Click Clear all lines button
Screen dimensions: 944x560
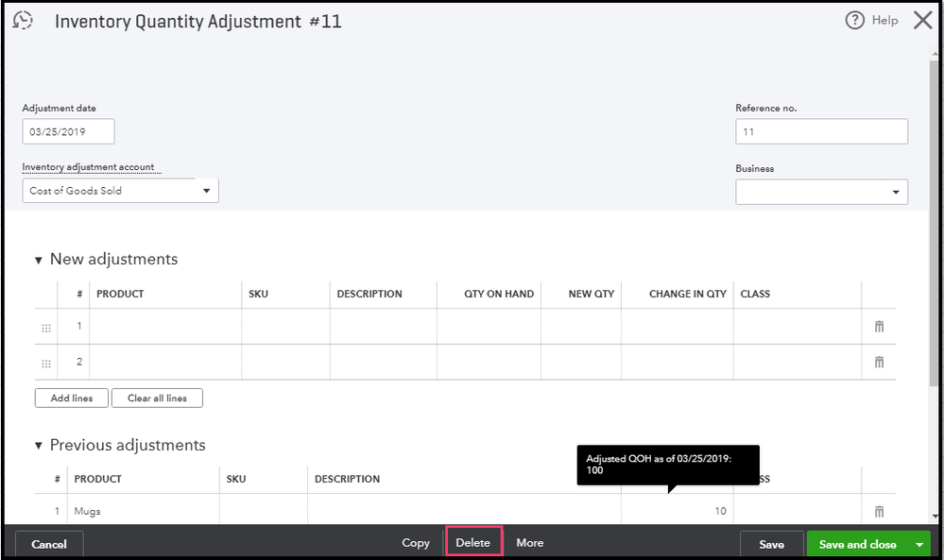[x=157, y=399]
